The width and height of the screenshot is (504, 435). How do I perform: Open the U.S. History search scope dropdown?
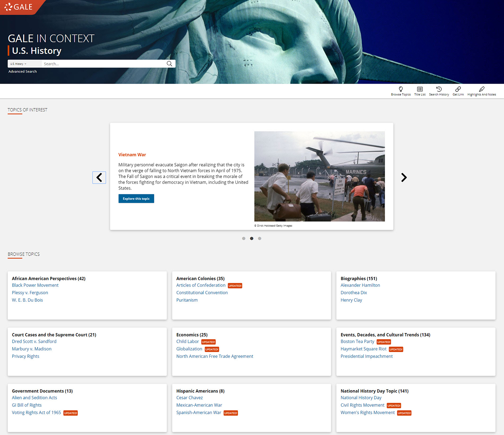tap(24, 64)
